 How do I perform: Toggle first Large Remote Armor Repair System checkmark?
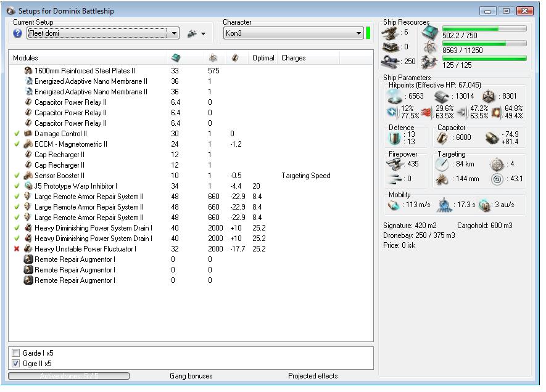[17, 196]
